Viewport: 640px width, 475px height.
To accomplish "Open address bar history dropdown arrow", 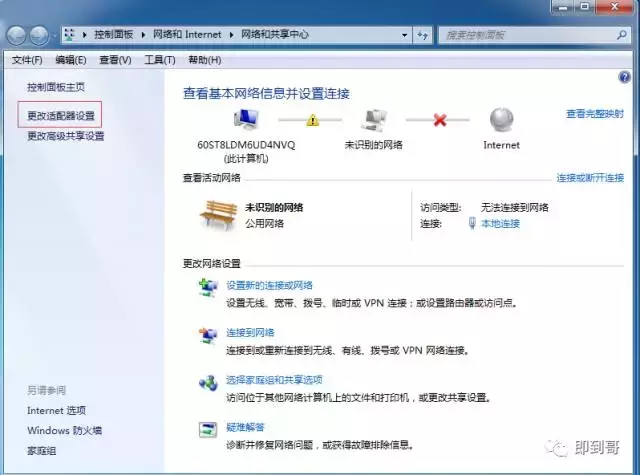I will (404, 35).
